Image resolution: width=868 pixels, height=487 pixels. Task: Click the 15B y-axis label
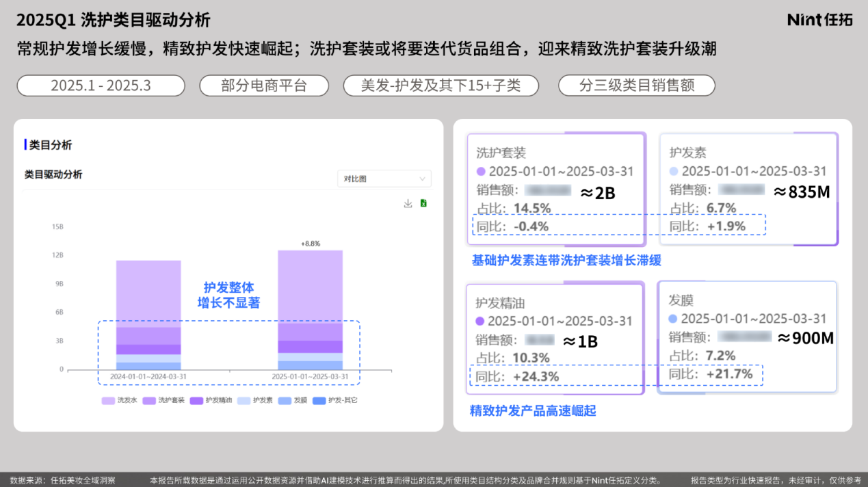57,226
